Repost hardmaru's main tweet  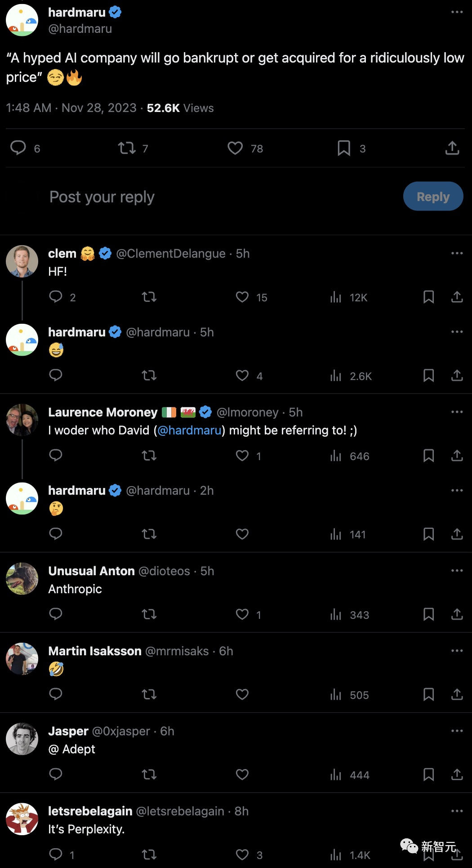tap(127, 148)
